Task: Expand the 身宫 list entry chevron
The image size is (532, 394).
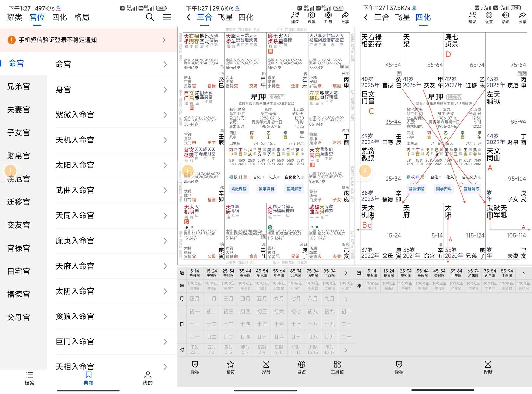Action: coord(165,90)
